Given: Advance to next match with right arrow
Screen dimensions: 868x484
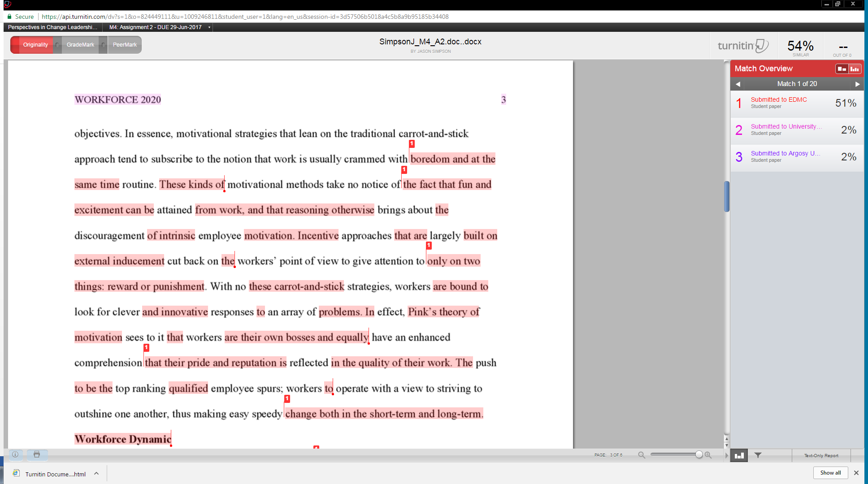Looking at the screenshot, I should (858, 84).
